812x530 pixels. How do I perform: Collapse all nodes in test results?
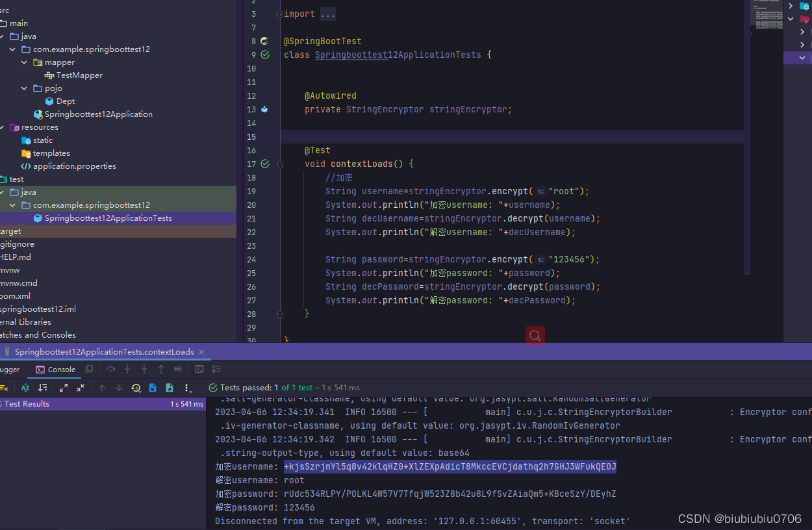(80, 388)
